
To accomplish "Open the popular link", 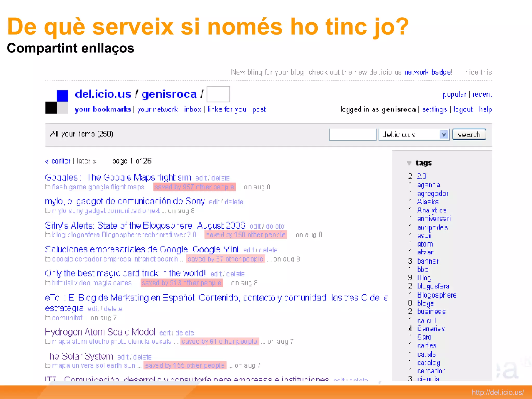I will pyautogui.click(x=454, y=95).
